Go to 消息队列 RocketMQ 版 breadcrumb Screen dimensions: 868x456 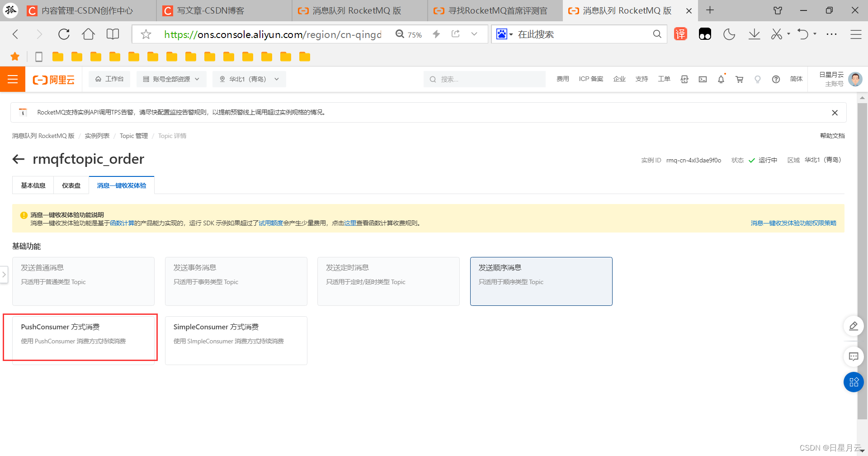[43, 136]
